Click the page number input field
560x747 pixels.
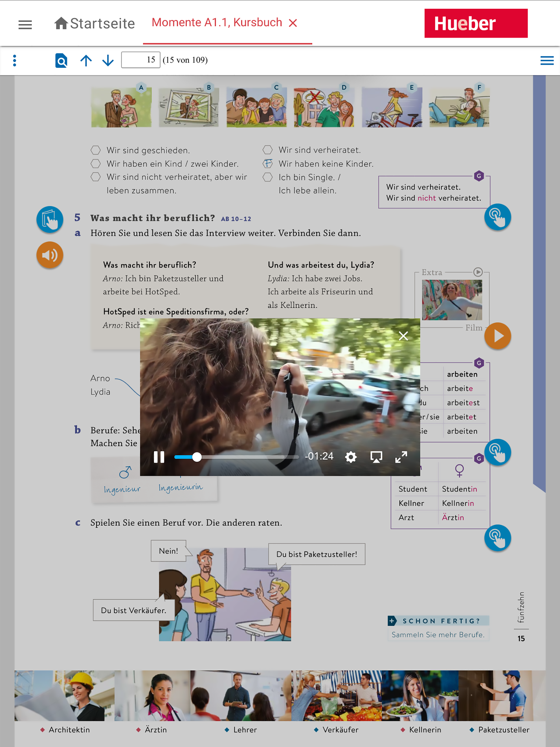pos(141,60)
